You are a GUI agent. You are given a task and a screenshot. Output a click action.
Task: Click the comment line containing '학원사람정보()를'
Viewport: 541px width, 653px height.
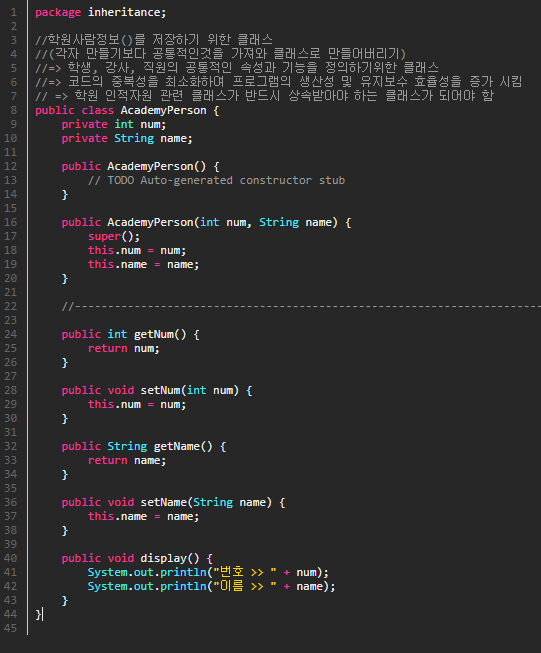[x=154, y=40]
